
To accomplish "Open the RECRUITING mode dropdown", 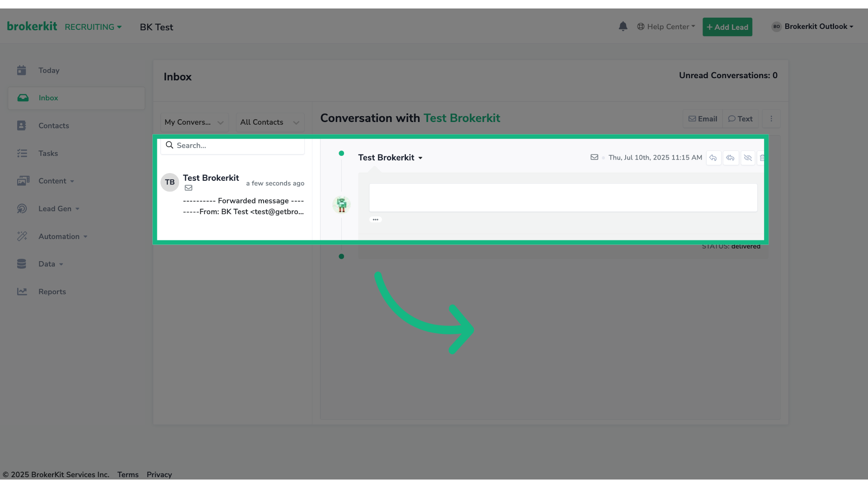I will coord(93,27).
